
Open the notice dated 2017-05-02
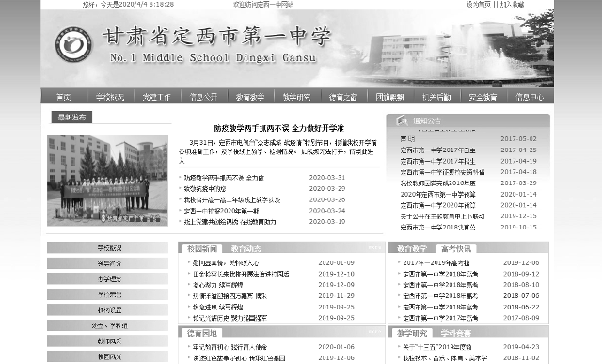click(407, 139)
